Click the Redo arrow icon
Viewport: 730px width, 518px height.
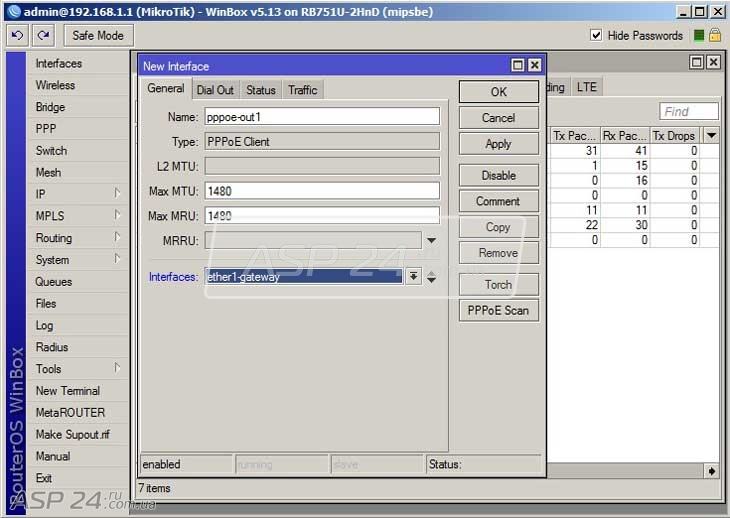[43, 35]
